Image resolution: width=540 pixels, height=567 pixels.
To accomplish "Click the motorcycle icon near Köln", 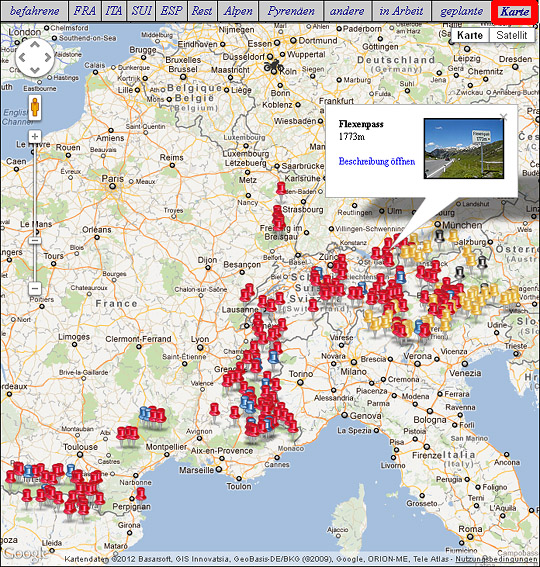I will (x=273, y=66).
